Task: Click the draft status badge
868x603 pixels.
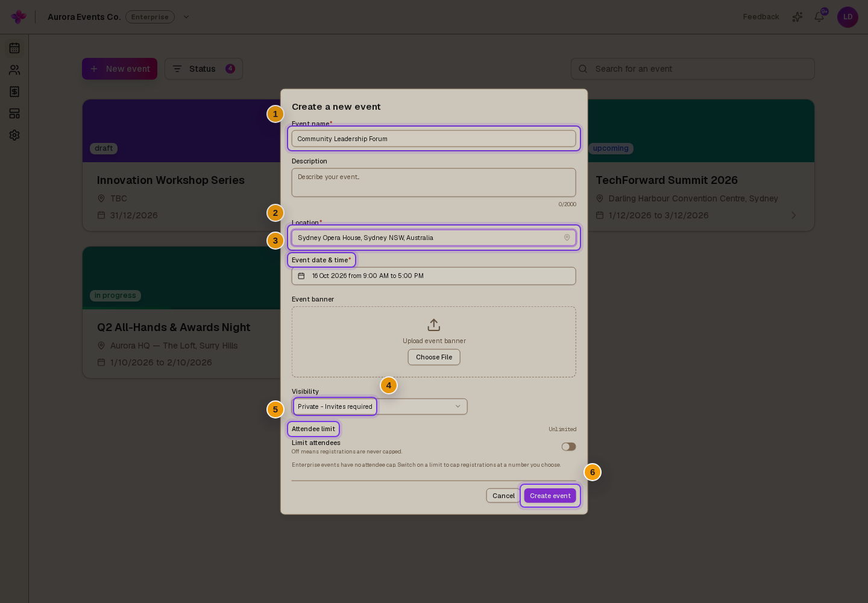Action: pos(104,148)
